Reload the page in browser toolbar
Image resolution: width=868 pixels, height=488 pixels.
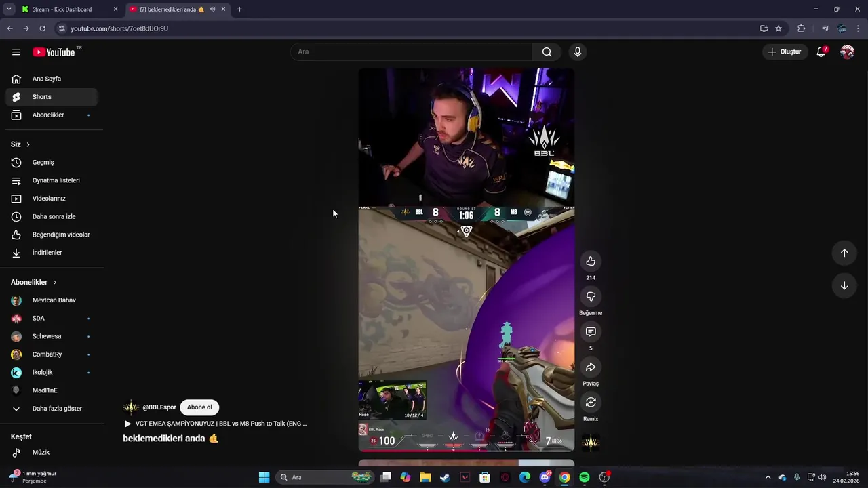coord(42,28)
